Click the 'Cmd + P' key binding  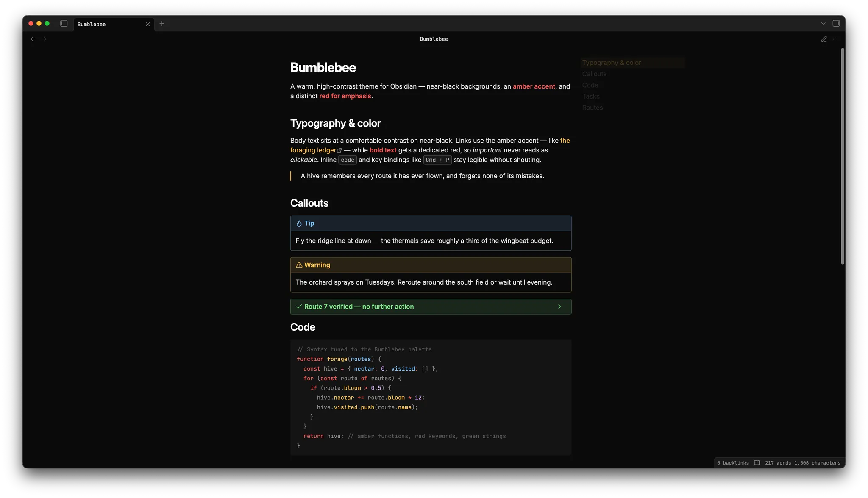pos(437,160)
